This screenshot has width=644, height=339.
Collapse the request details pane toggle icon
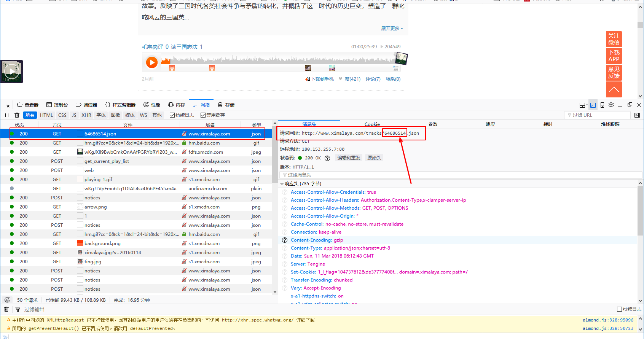(637, 115)
